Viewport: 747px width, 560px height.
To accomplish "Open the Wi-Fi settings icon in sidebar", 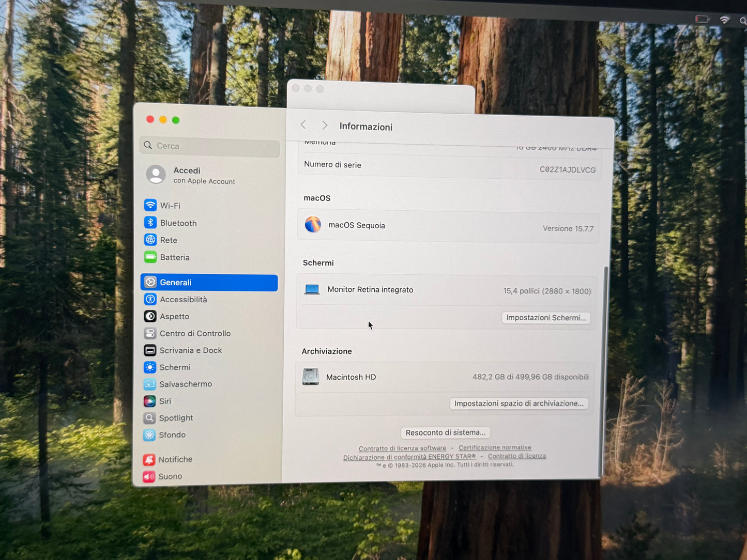I will [150, 205].
